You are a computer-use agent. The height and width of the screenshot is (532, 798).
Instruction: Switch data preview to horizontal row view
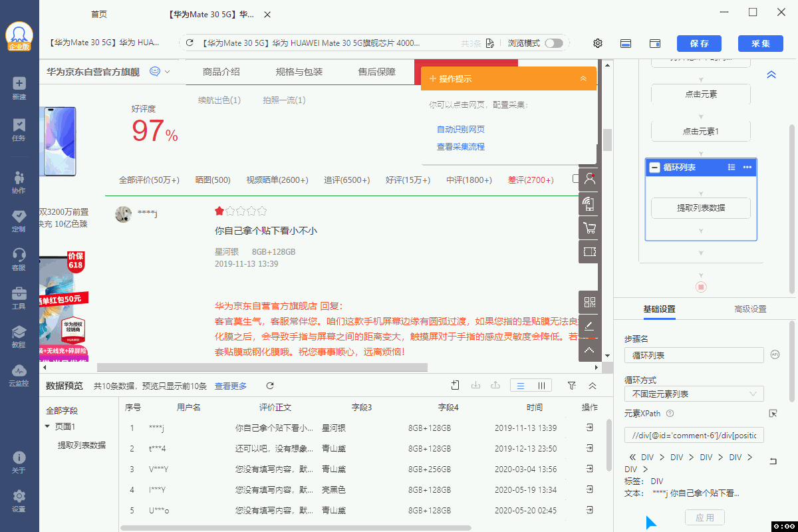(x=521, y=386)
